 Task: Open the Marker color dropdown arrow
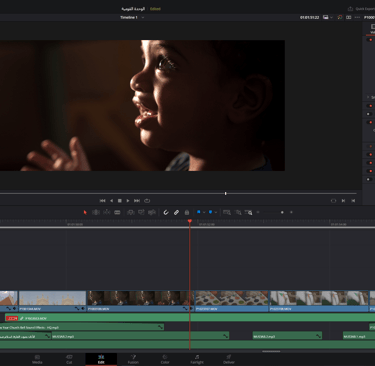(216, 212)
